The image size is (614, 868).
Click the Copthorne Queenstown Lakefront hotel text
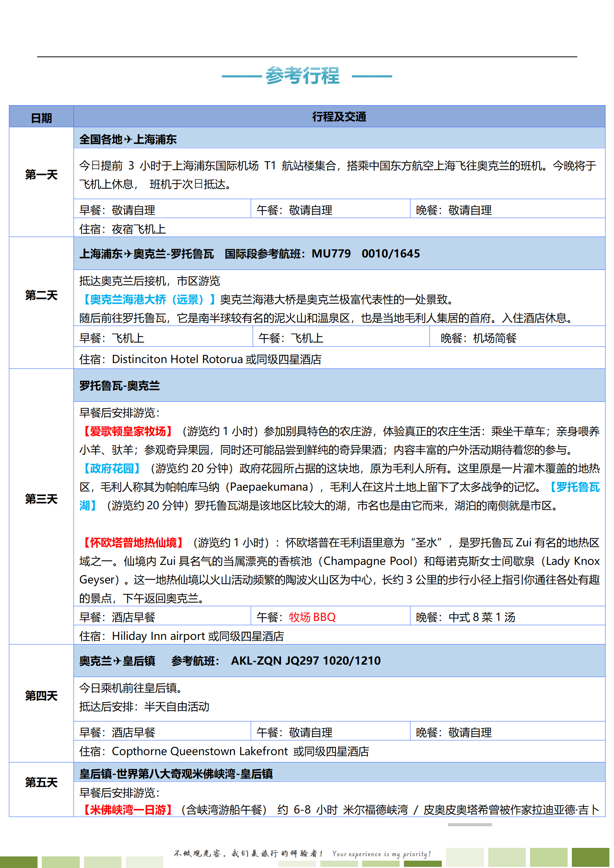point(200,751)
